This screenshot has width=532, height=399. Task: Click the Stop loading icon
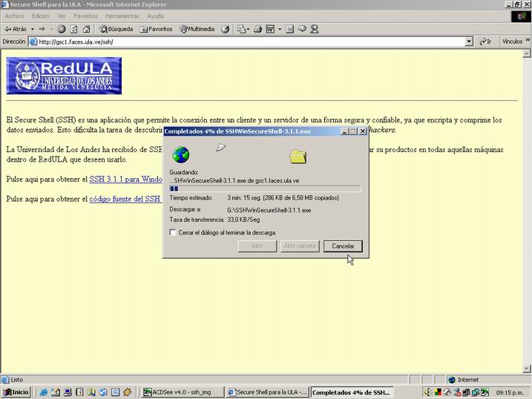point(62,29)
